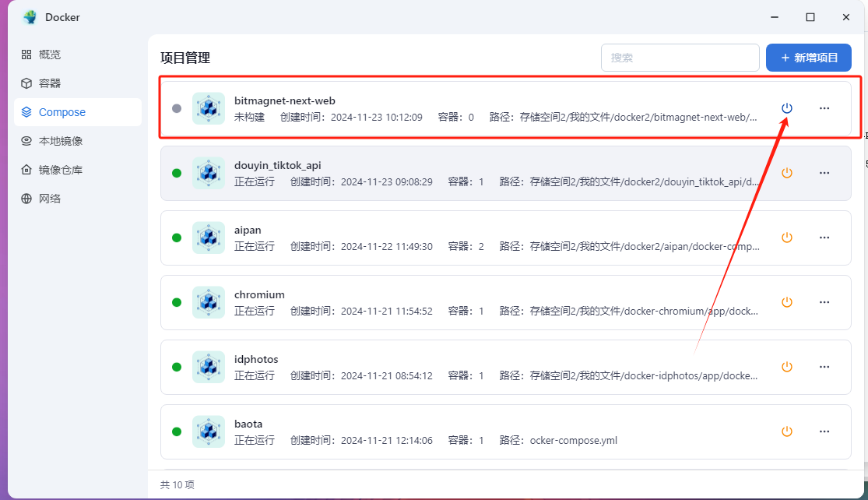The width and height of the screenshot is (868, 500).
Task: Click the 共 10 项 count text
Action: point(177,485)
